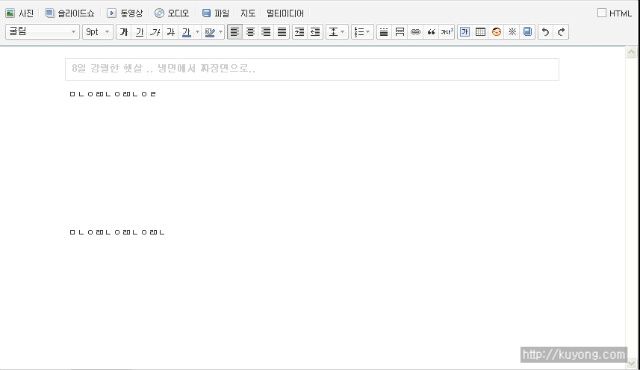
Task: Click the blue layer icon before undo
Action: [x=527, y=32]
